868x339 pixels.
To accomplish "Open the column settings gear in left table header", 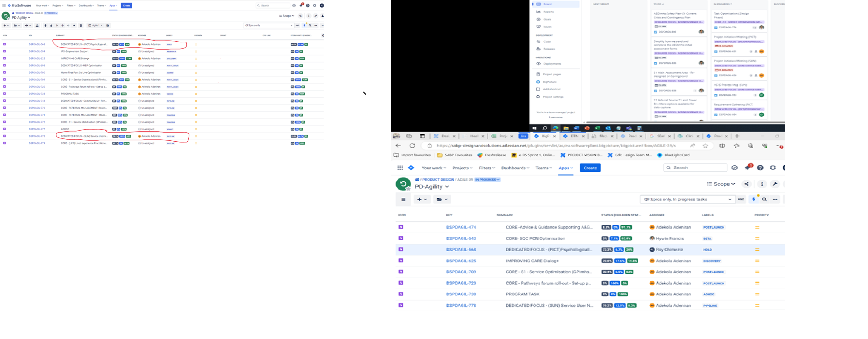I will (x=323, y=35).
